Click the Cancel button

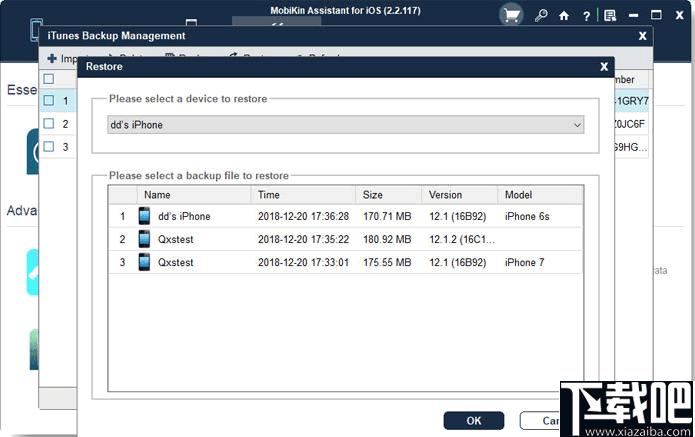(x=541, y=421)
